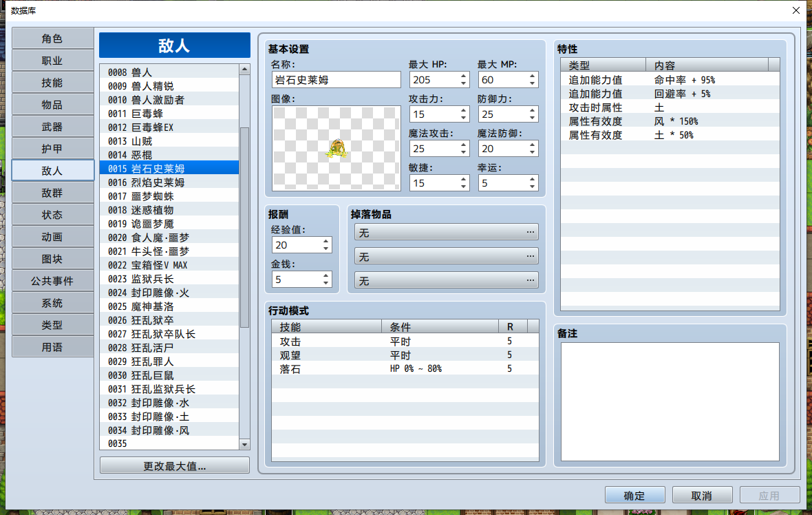The image size is (812, 515).
Task: 点击最大HP的向上微调箭头
Action: coord(463,76)
